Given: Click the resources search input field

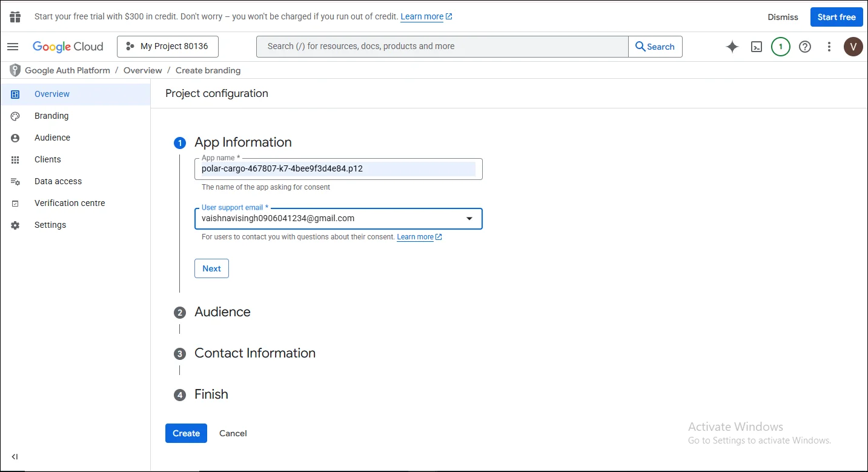Looking at the screenshot, I should 442,47.
